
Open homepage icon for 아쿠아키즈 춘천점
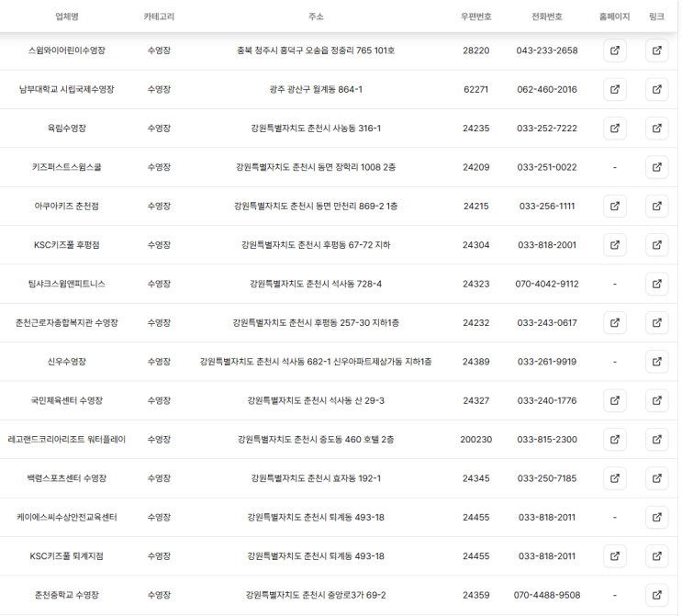click(615, 206)
